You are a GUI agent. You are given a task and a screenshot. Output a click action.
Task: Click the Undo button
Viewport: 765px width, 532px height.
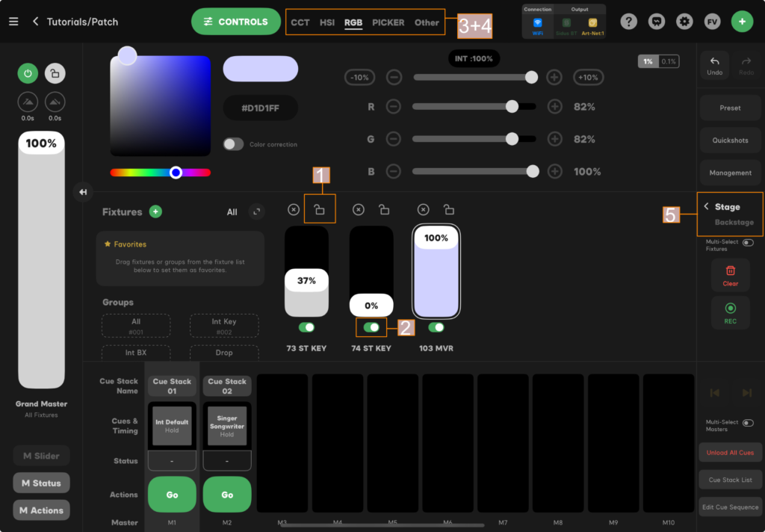(715, 65)
